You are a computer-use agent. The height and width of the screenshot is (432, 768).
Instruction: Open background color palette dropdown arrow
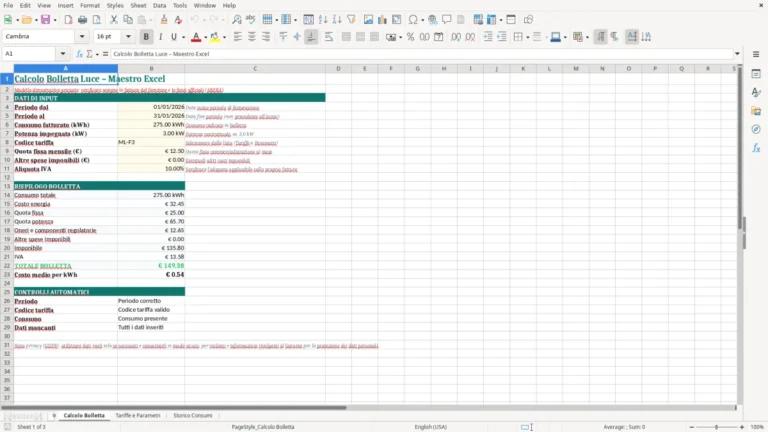tap(224, 37)
